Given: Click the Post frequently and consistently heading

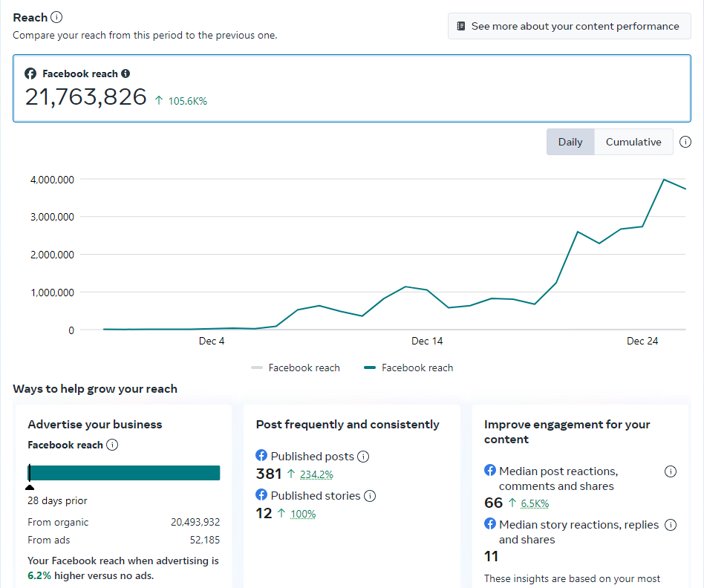Looking at the screenshot, I should tap(348, 425).
